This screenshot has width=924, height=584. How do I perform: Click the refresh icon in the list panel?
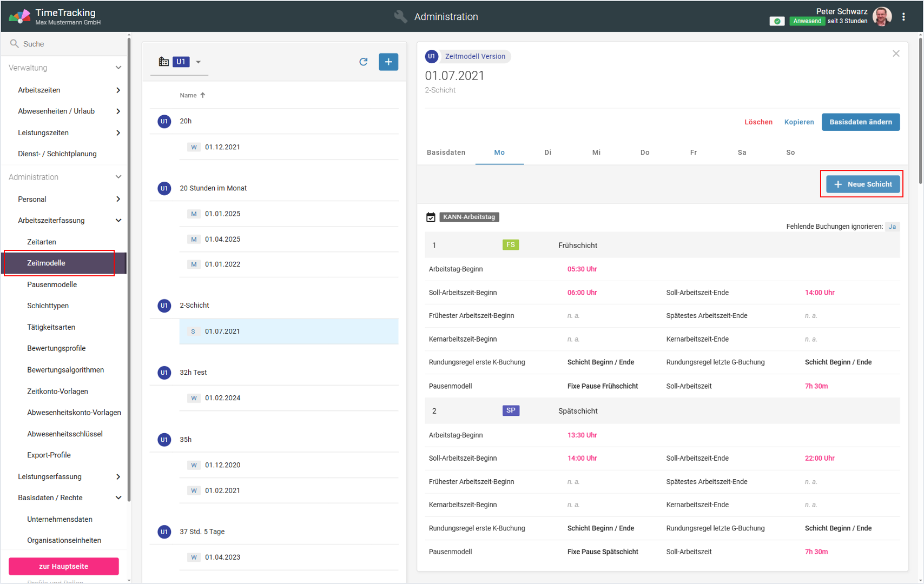point(364,62)
